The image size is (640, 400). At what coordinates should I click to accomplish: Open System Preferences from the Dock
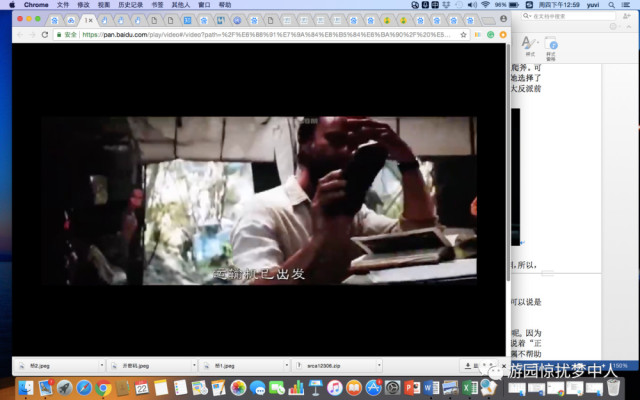(393, 387)
